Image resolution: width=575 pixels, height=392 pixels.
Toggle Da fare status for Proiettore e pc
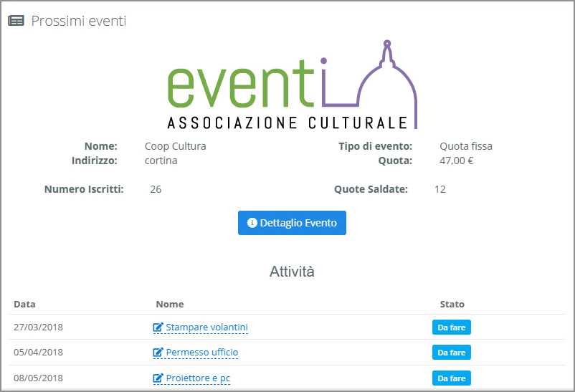coord(452,378)
